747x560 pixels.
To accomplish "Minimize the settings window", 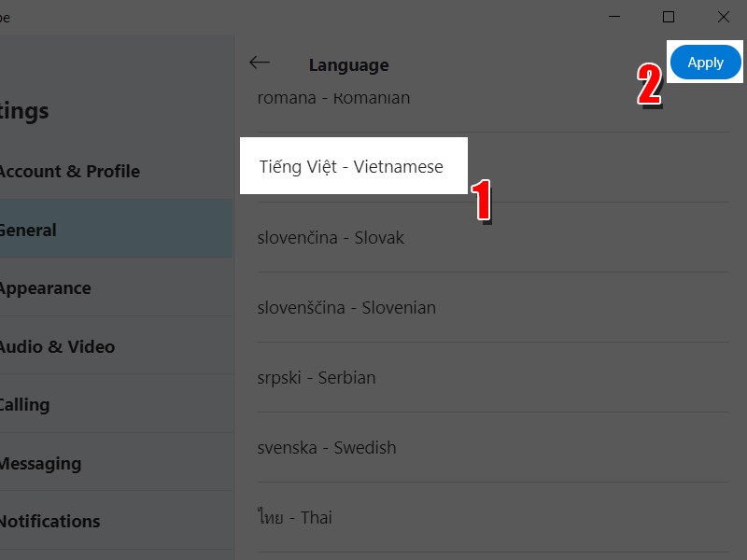I will pyautogui.click(x=613, y=17).
